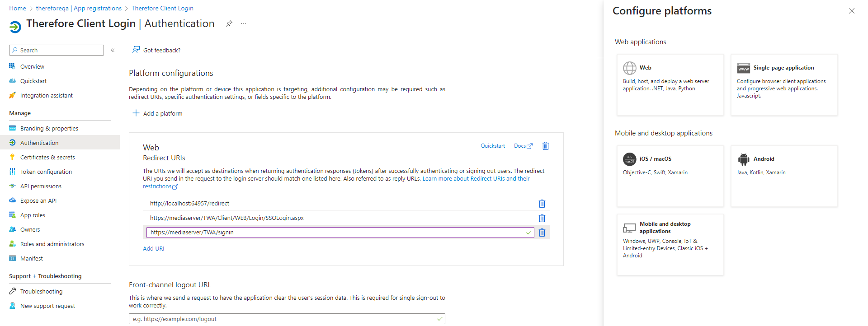Click the Single-page application www icon
Viewport: 868px width, 326px height.
coord(744,68)
